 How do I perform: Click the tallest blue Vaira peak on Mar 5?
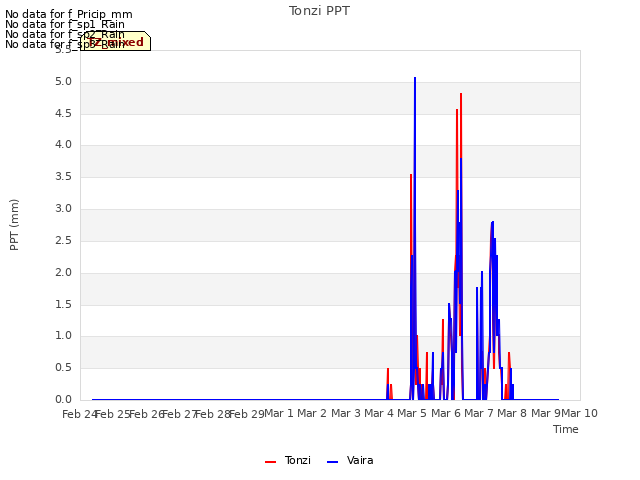tap(415, 78)
